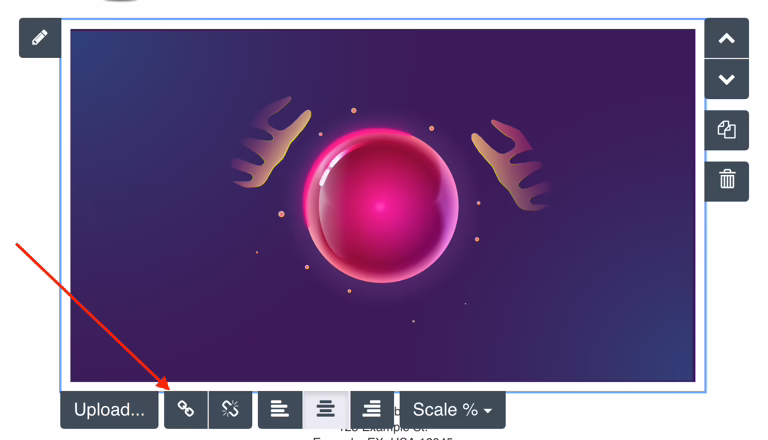
Task: Align the image left
Action: tap(280, 410)
